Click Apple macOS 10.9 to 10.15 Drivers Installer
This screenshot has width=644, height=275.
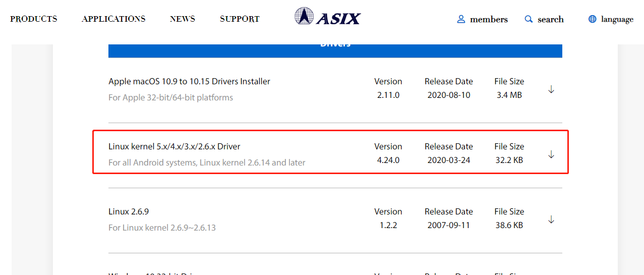(x=189, y=81)
